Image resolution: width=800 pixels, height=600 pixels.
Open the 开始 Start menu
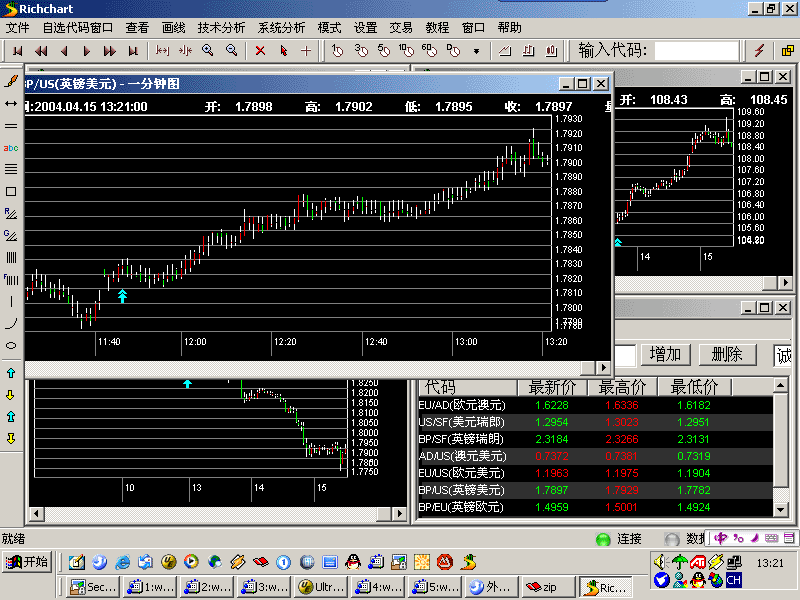(x=27, y=562)
